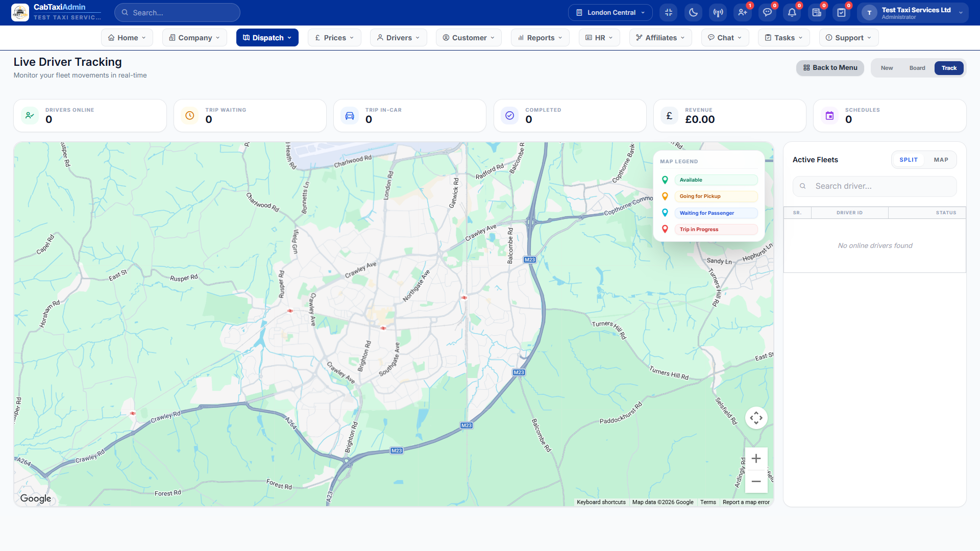The width and height of the screenshot is (980, 551).
Task: Open the Reports menu
Action: (x=540, y=38)
